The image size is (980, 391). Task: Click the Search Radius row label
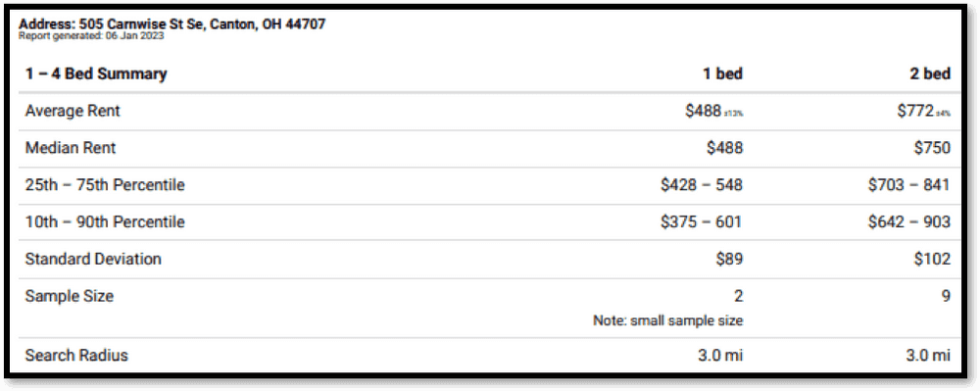point(76,356)
